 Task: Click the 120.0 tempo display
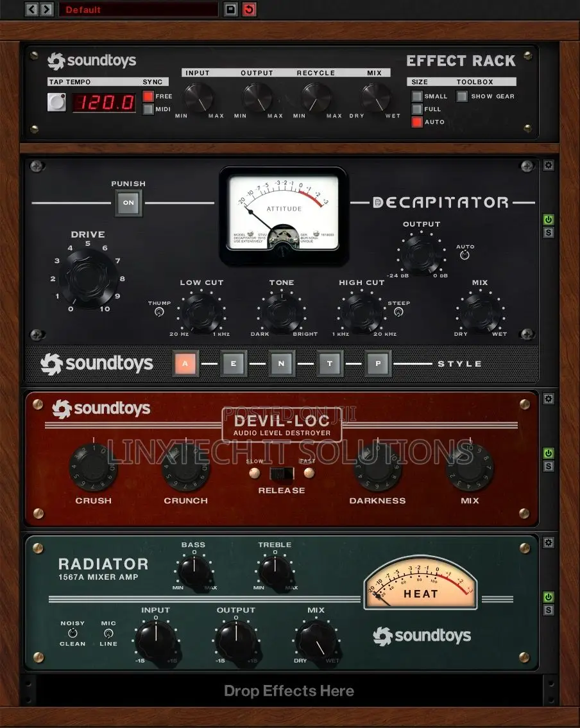pyautogui.click(x=105, y=103)
